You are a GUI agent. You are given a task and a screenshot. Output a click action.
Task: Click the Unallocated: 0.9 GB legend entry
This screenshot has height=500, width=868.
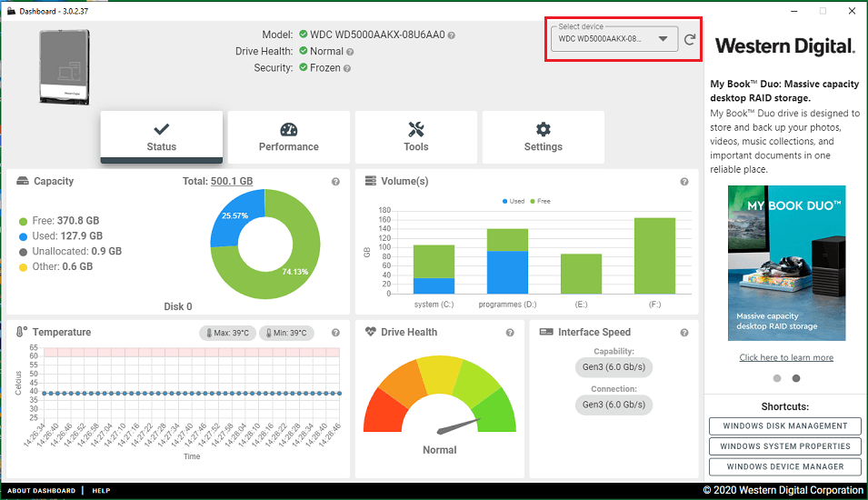tap(70, 252)
